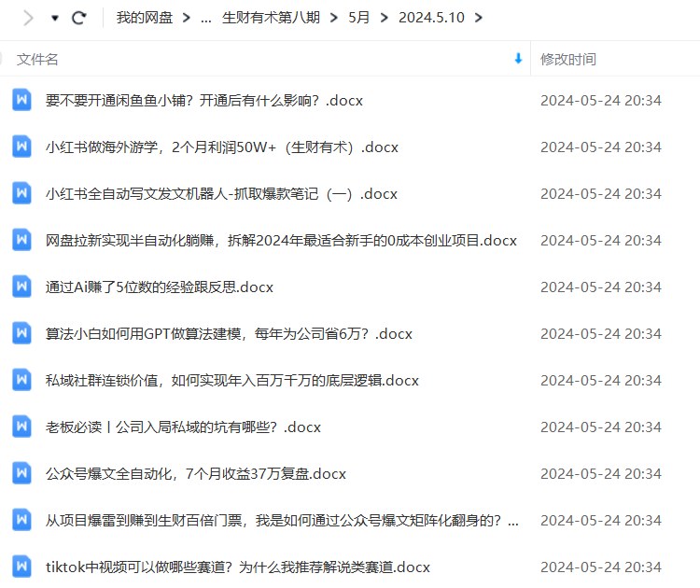Go to 我的网盘 root breadcrumb

point(145,18)
